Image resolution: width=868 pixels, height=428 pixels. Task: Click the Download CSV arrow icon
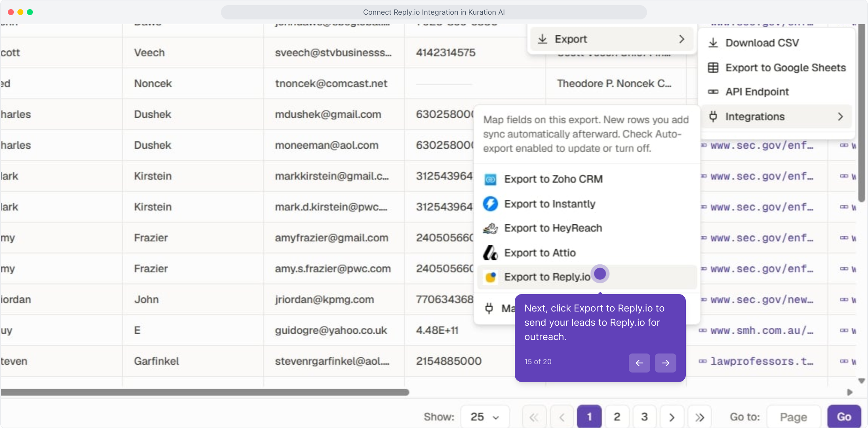click(x=713, y=43)
